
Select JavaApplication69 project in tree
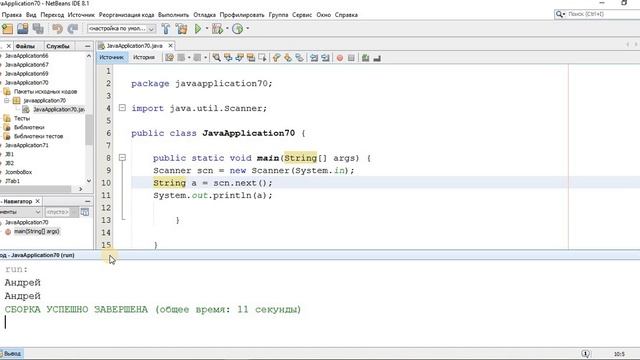27,73
